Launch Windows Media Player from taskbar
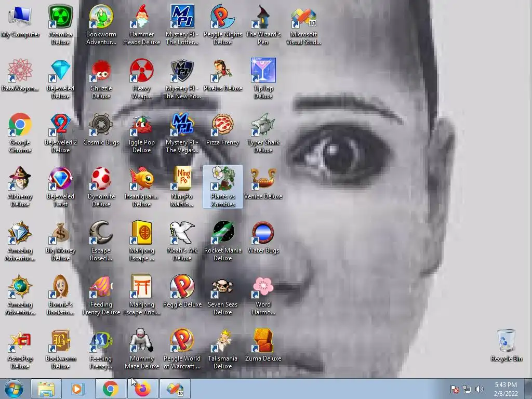 click(77, 389)
